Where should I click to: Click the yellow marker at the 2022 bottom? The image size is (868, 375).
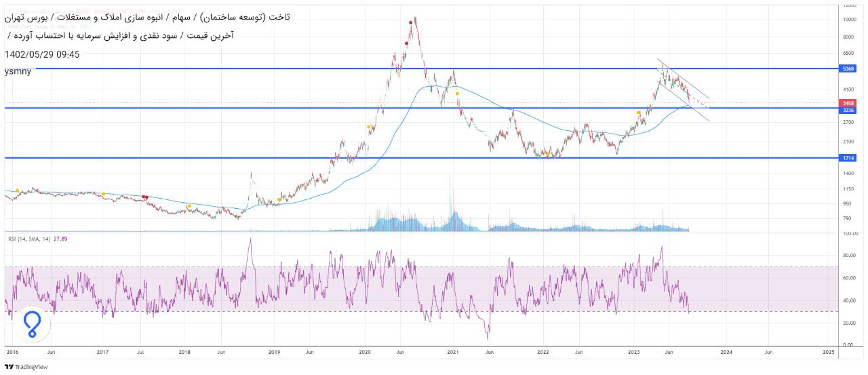tap(548, 154)
